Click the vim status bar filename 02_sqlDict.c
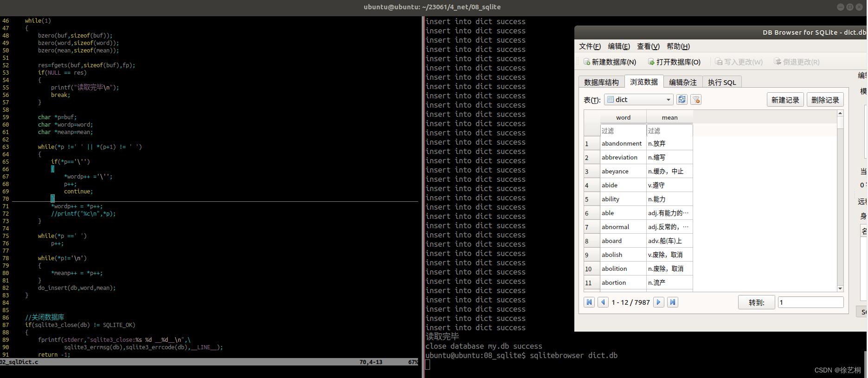 click(19, 362)
